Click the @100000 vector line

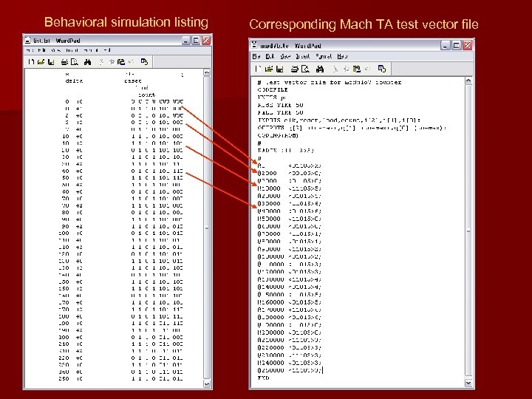click(x=289, y=257)
